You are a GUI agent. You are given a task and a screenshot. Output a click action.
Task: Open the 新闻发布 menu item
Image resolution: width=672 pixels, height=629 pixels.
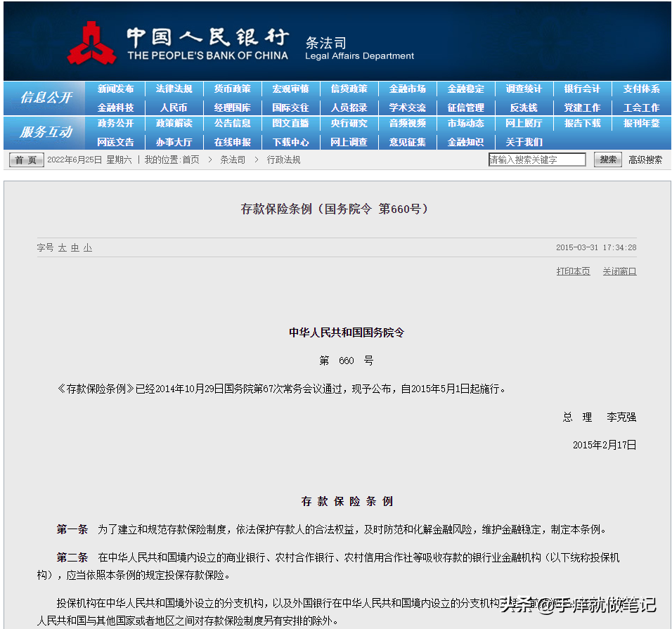(x=115, y=89)
